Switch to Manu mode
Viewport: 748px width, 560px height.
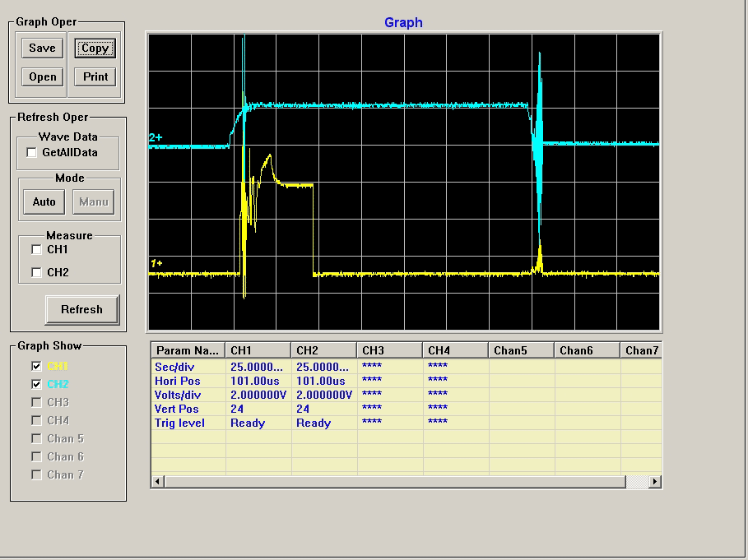pyautogui.click(x=94, y=202)
